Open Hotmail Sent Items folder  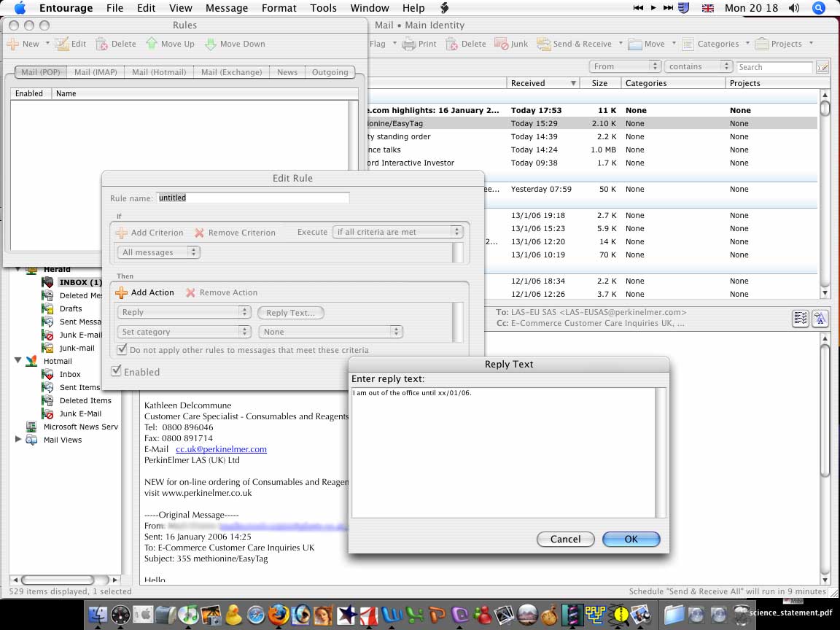79,387
